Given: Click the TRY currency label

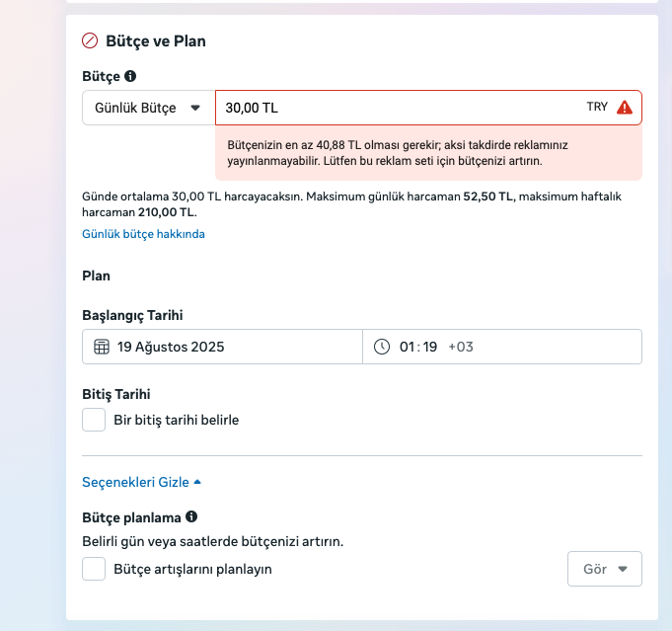Looking at the screenshot, I should tap(597, 108).
